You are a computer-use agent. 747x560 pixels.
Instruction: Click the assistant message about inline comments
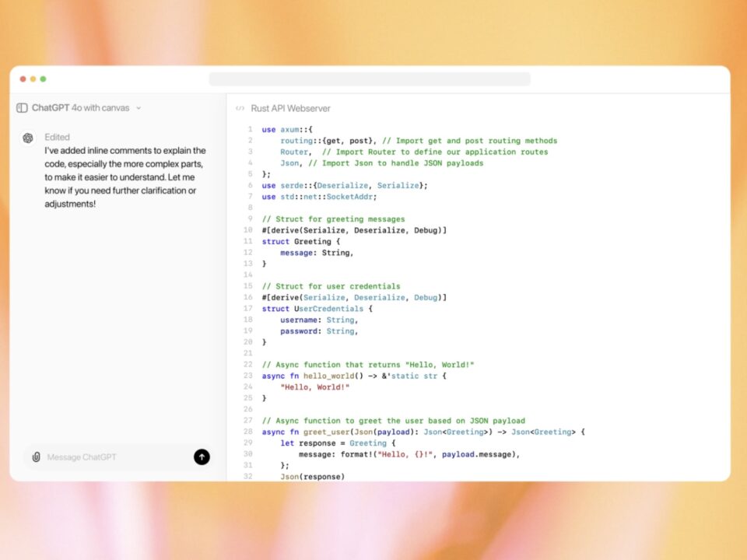[124, 177]
